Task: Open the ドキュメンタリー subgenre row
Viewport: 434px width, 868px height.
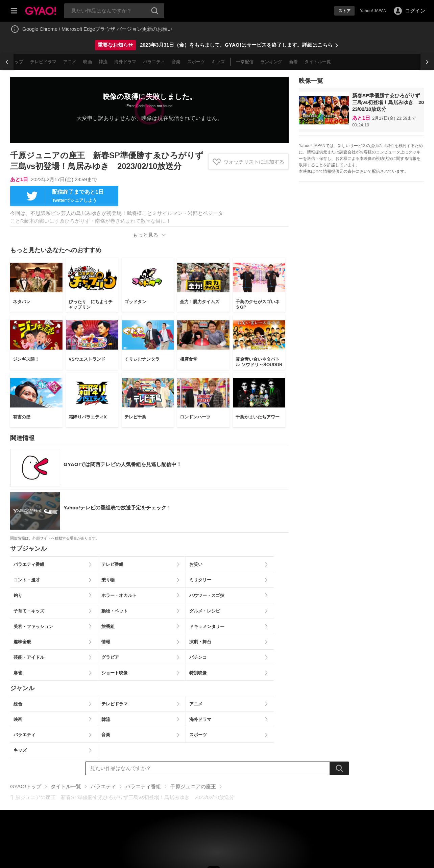Action: pyautogui.click(x=230, y=627)
